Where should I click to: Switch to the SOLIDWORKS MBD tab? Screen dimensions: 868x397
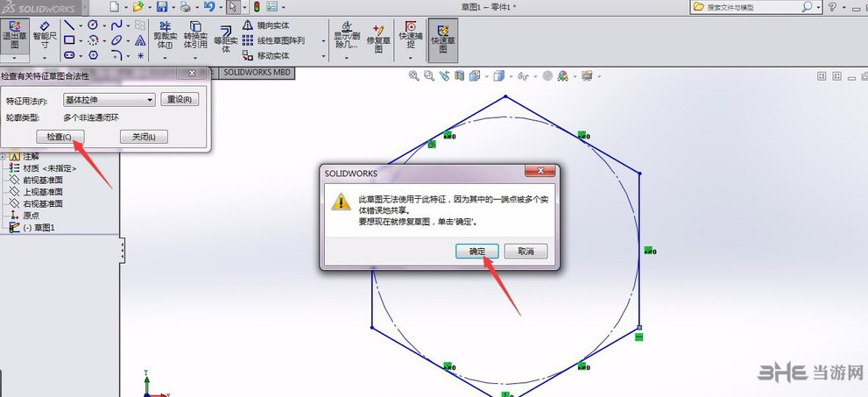(x=257, y=73)
